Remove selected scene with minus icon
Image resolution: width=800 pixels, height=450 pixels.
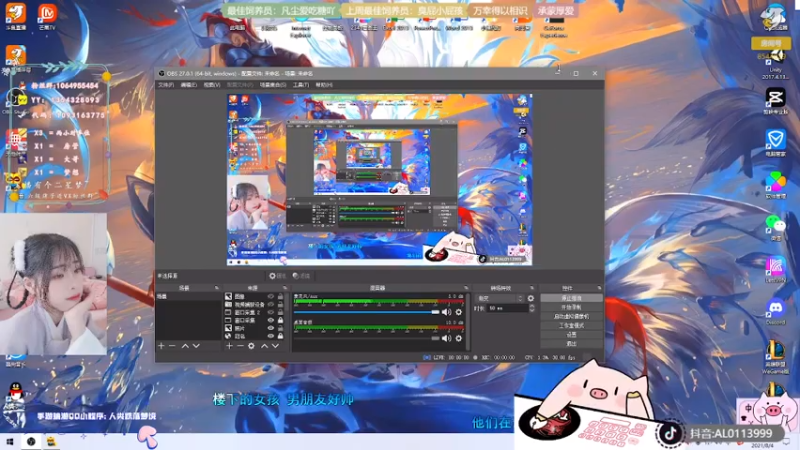172,346
